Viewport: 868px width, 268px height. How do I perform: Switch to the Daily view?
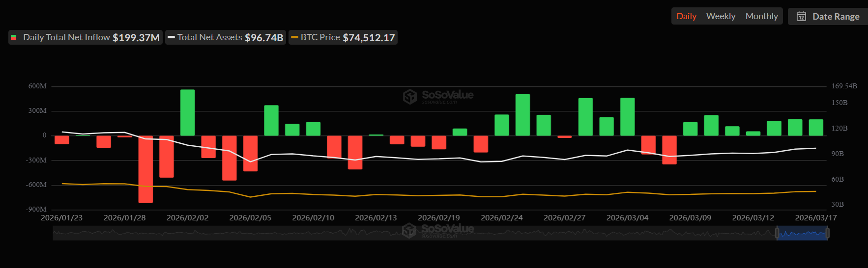686,16
